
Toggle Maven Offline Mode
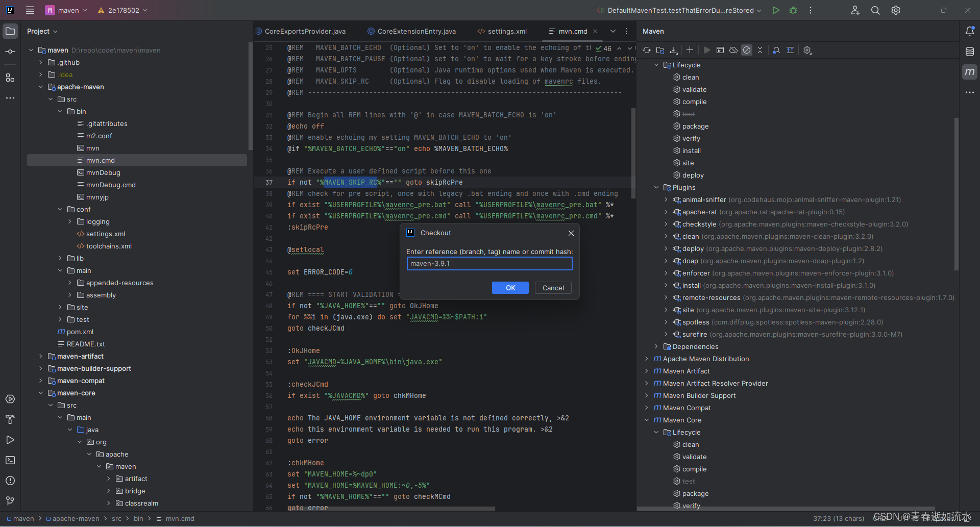click(733, 50)
